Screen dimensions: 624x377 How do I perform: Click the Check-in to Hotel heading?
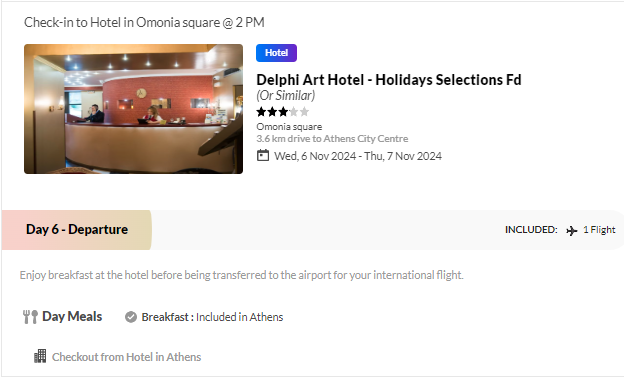[x=144, y=22]
